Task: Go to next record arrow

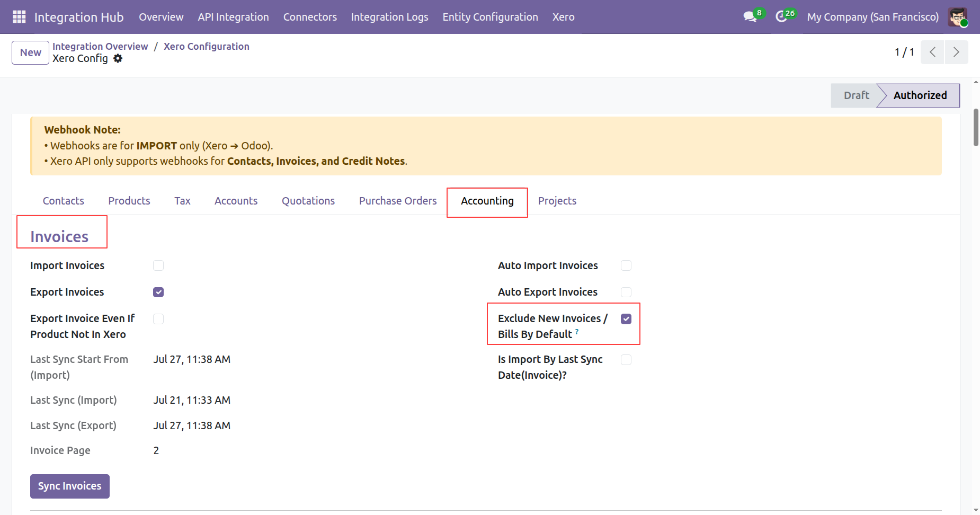Action: (x=956, y=52)
